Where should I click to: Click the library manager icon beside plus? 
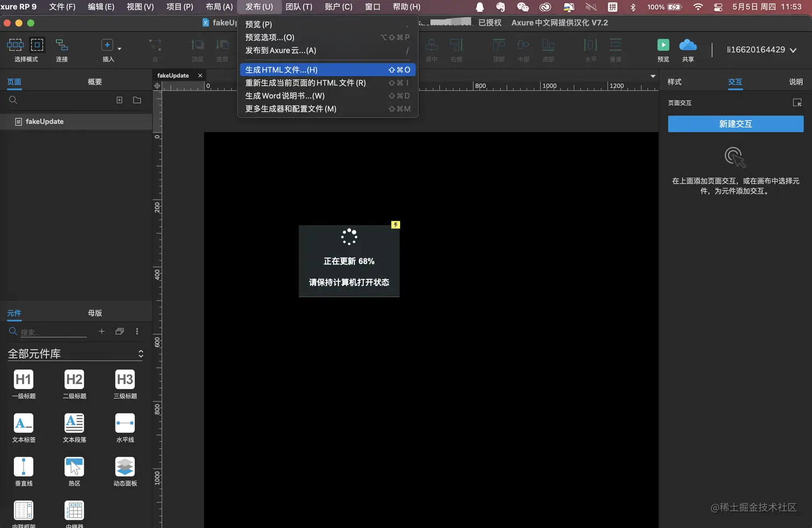point(120,331)
